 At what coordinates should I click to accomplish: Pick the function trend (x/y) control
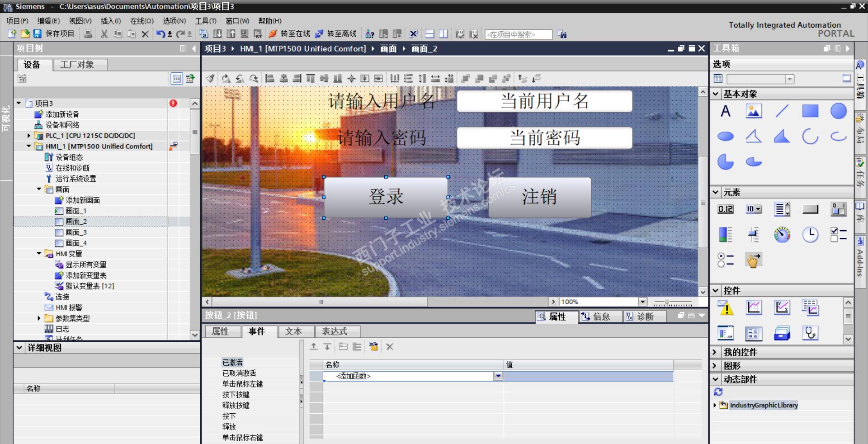[x=782, y=307]
